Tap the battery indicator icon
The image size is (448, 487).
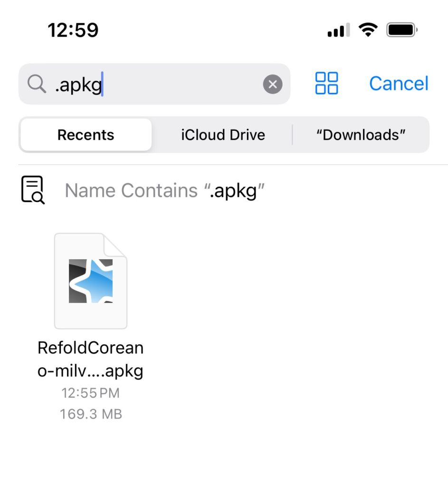click(402, 30)
